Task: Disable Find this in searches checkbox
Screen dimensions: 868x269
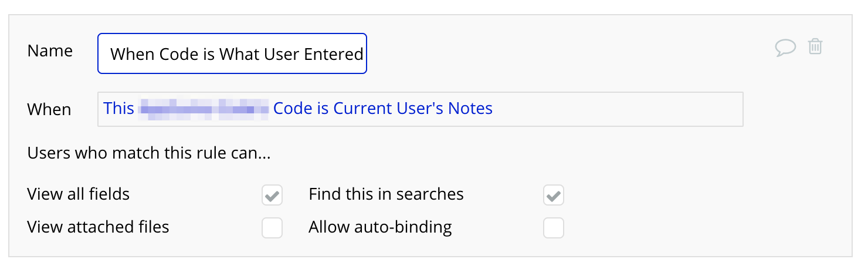Action: click(554, 196)
